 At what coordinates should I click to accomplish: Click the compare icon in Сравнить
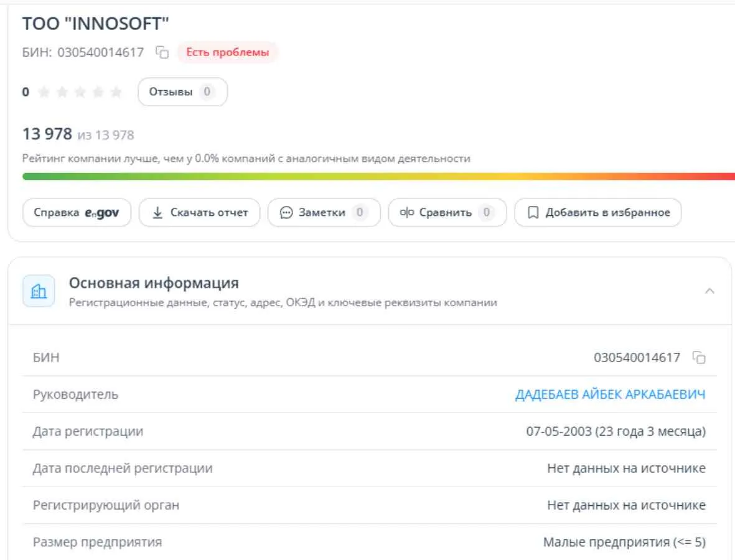pos(407,213)
